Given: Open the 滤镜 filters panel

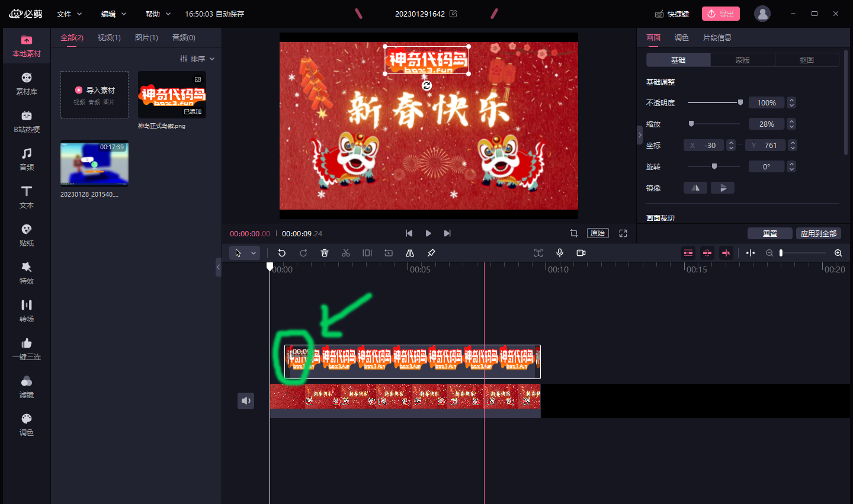Looking at the screenshot, I should point(27,387).
